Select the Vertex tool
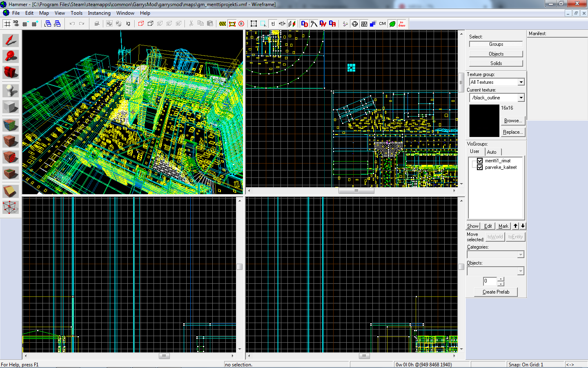 coord(11,208)
